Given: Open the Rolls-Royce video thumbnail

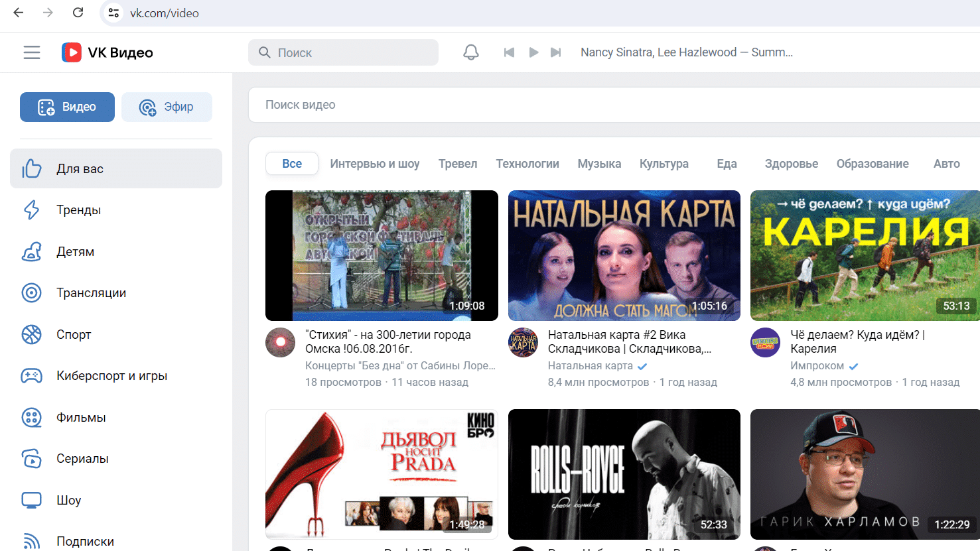Looking at the screenshot, I should click(x=624, y=474).
